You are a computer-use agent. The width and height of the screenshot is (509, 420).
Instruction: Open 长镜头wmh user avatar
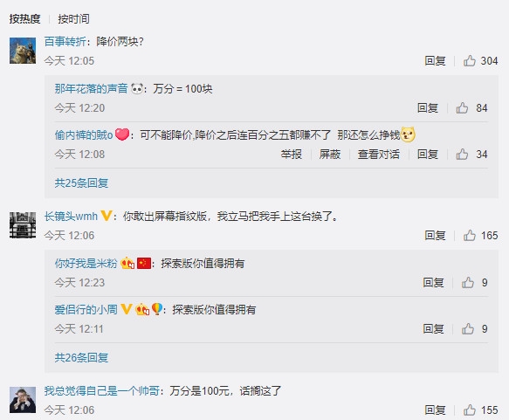tap(23, 225)
